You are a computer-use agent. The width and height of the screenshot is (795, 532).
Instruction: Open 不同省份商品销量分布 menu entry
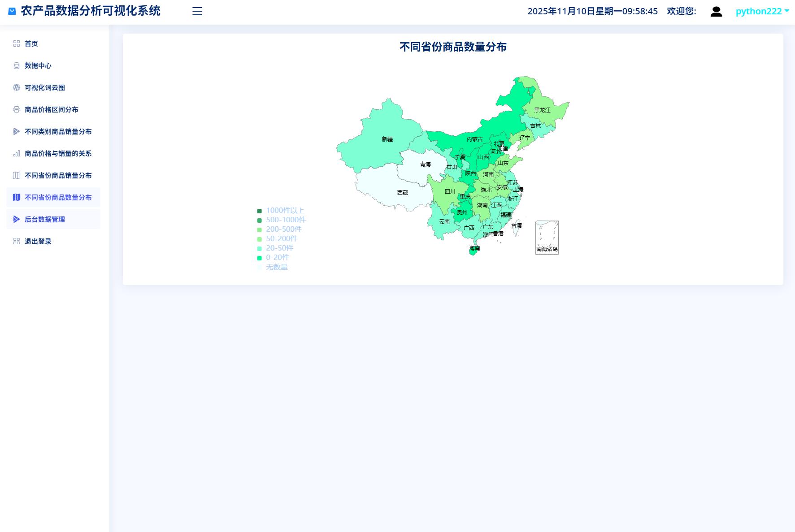click(53, 175)
